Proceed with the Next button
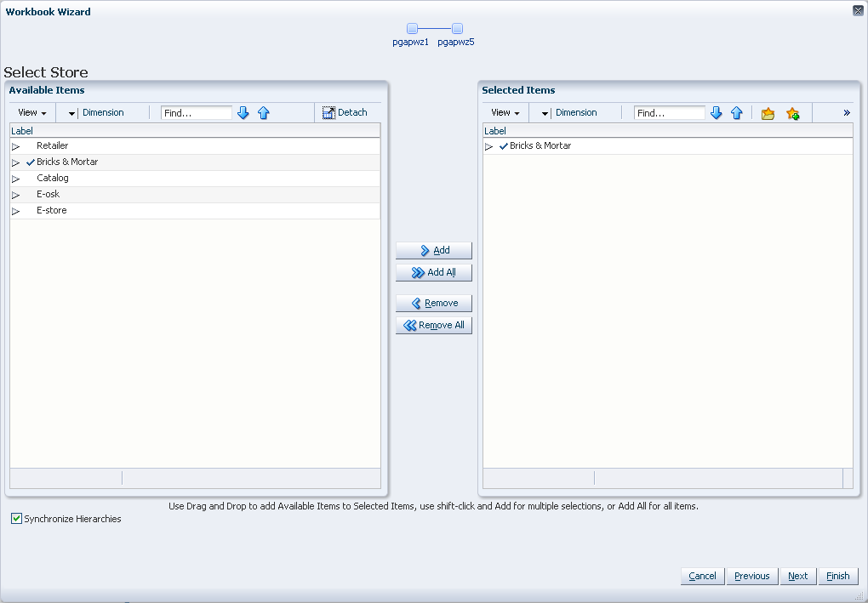Screen dimensions: 868x603 797,576
